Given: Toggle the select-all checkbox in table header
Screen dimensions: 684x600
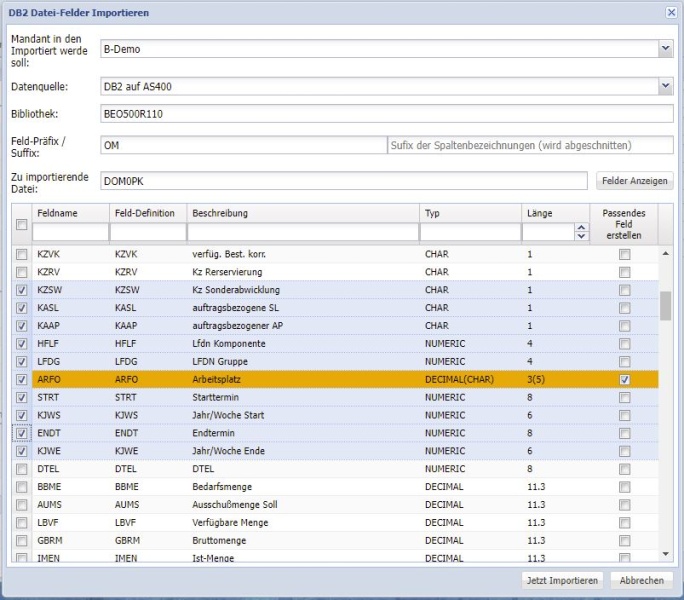Looking at the screenshot, I should (22, 225).
